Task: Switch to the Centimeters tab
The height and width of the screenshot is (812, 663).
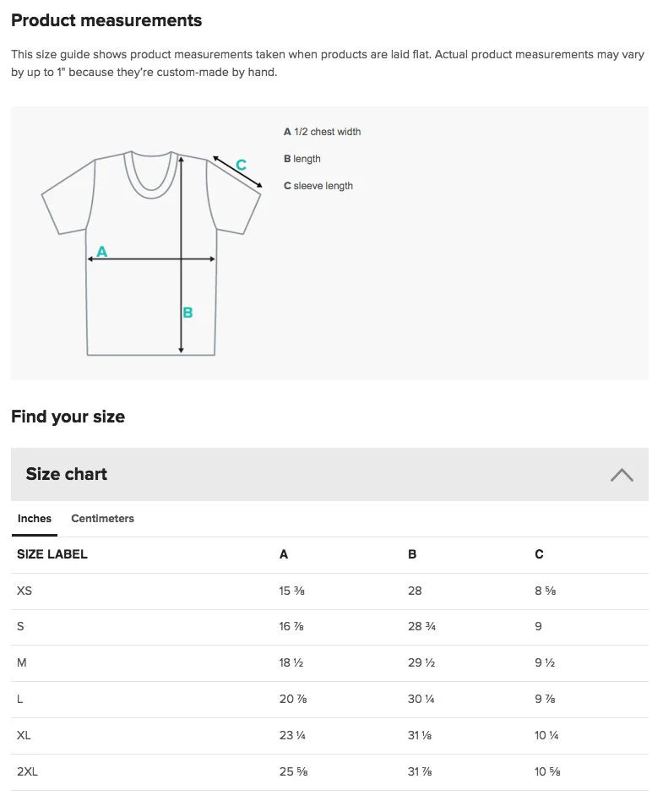Action: click(102, 519)
